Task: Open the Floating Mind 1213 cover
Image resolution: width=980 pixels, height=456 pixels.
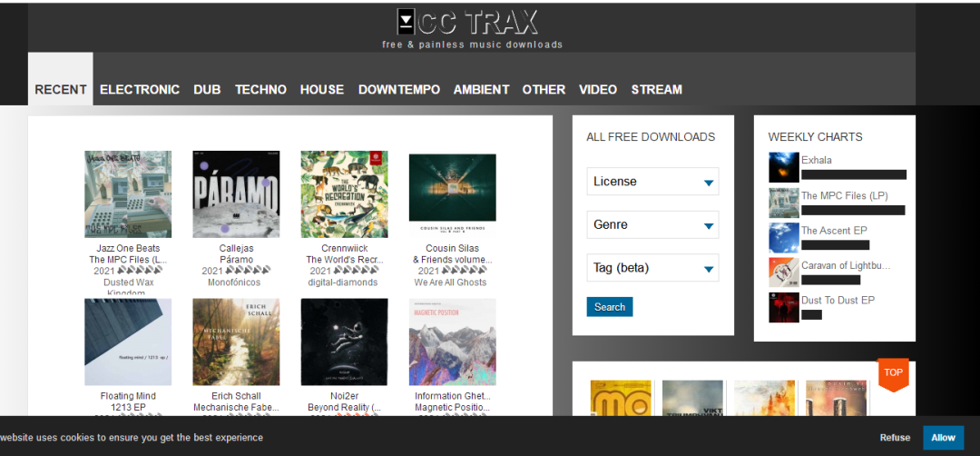Action: point(128,342)
